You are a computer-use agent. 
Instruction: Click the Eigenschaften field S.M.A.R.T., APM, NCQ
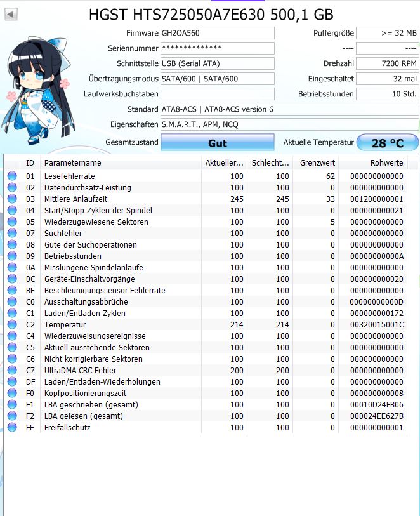[290, 124]
